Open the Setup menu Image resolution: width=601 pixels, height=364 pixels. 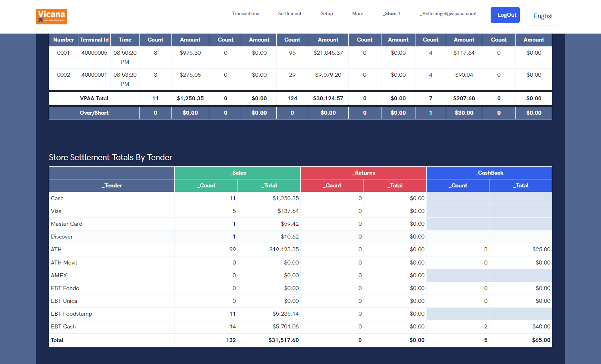click(x=327, y=14)
